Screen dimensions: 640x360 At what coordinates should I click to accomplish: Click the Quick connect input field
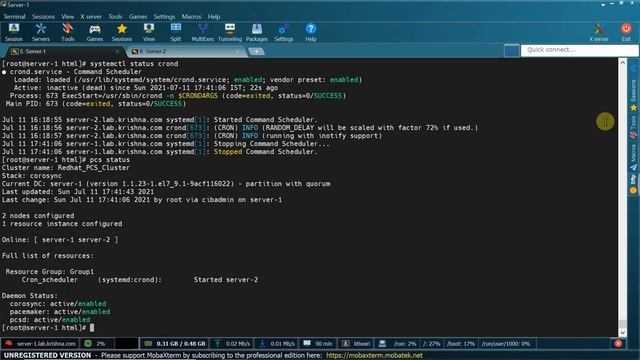(580, 50)
